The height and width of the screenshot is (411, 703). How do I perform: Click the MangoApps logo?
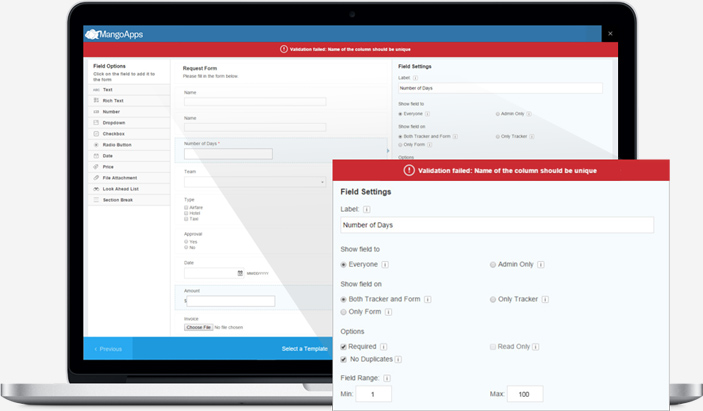(114, 34)
